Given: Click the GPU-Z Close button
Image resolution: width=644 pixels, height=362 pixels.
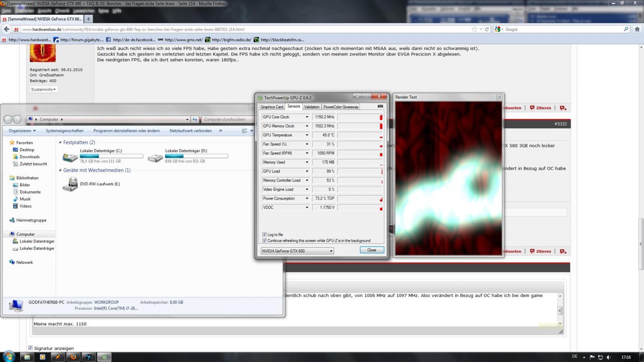Looking at the screenshot, I should 372,250.
